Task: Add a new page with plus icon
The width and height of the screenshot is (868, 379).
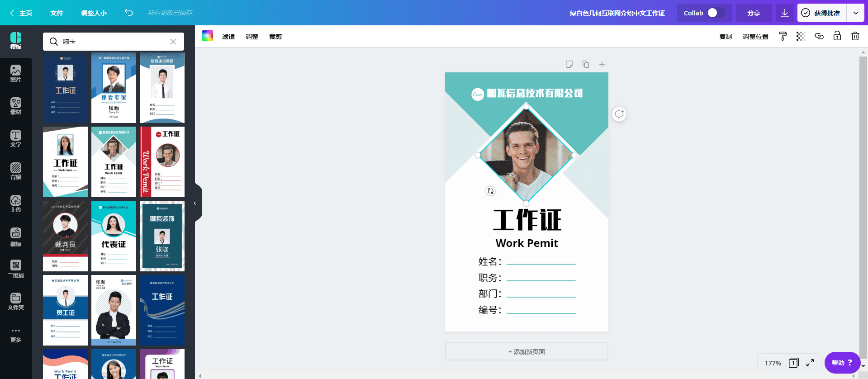Action: [602, 64]
